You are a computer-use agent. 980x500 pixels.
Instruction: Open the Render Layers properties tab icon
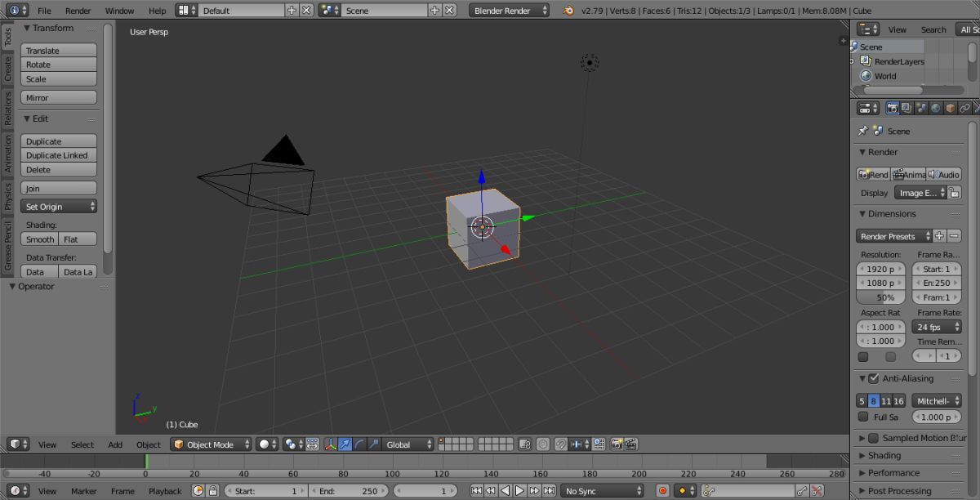(907, 108)
